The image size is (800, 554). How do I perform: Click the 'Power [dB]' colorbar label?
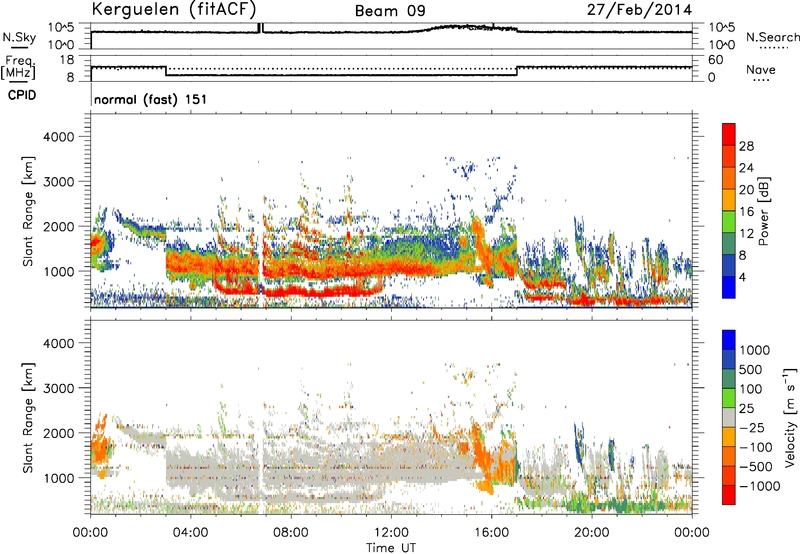coord(764,211)
